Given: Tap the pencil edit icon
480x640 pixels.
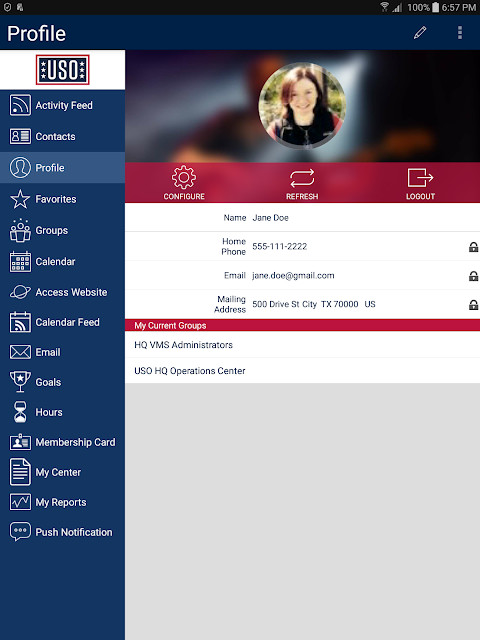Looking at the screenshot, I should tap(420, 33).
